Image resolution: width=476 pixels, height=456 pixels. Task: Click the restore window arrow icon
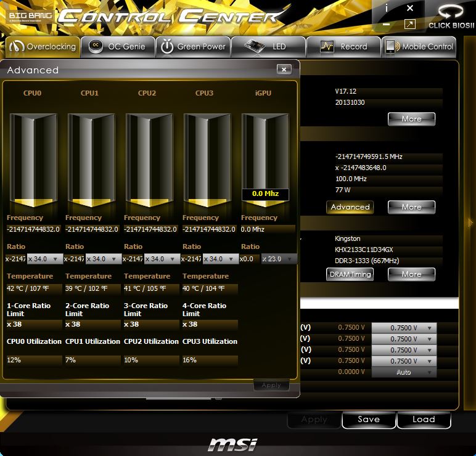click(x=410, y=24)
